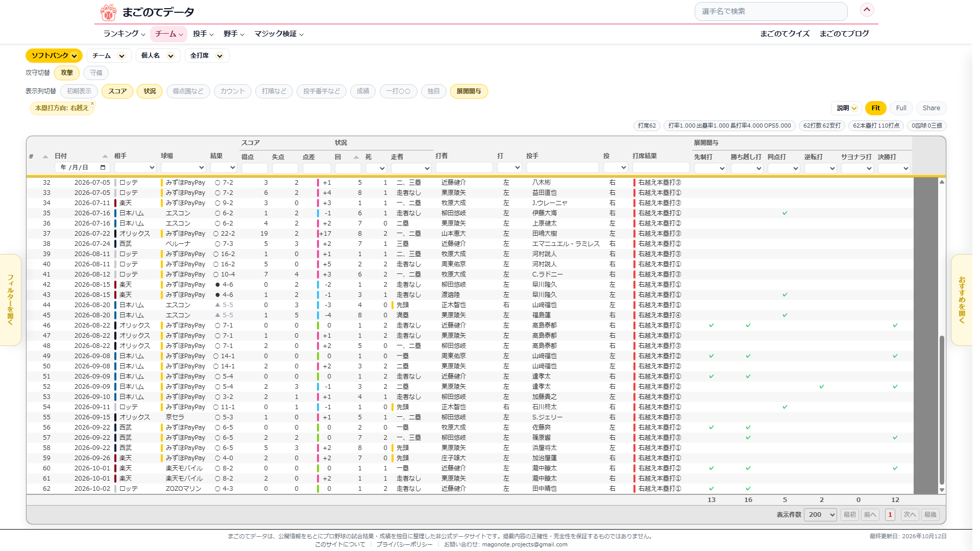This screenshot has width=980, height=551.
Task: Click 逆転打 checkmark in row 52
Action: click(821, 387)
